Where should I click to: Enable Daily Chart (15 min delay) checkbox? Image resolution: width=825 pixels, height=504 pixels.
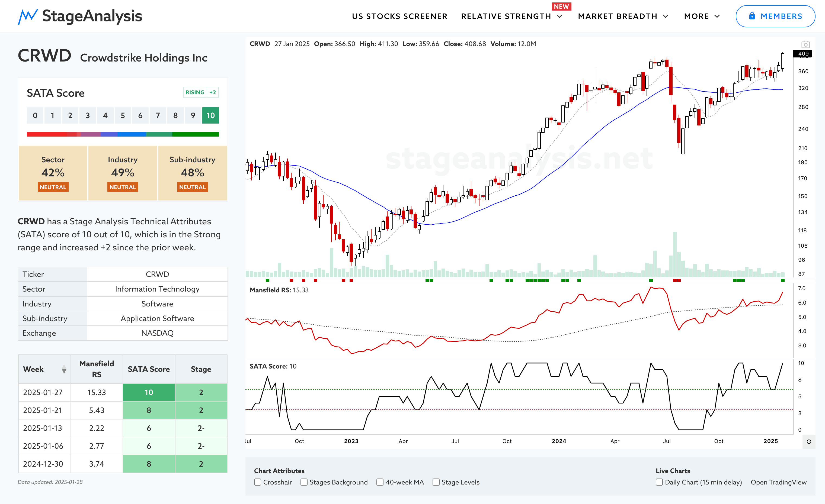[659, 482]
